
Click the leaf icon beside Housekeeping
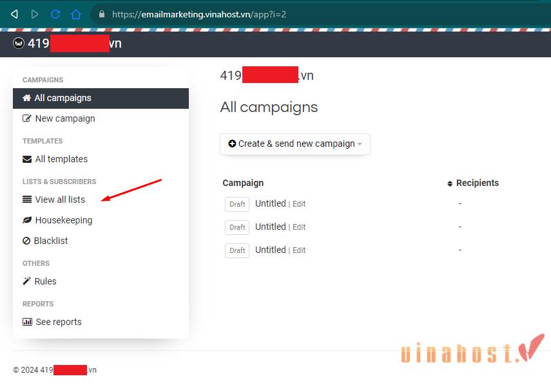point(27,220)
